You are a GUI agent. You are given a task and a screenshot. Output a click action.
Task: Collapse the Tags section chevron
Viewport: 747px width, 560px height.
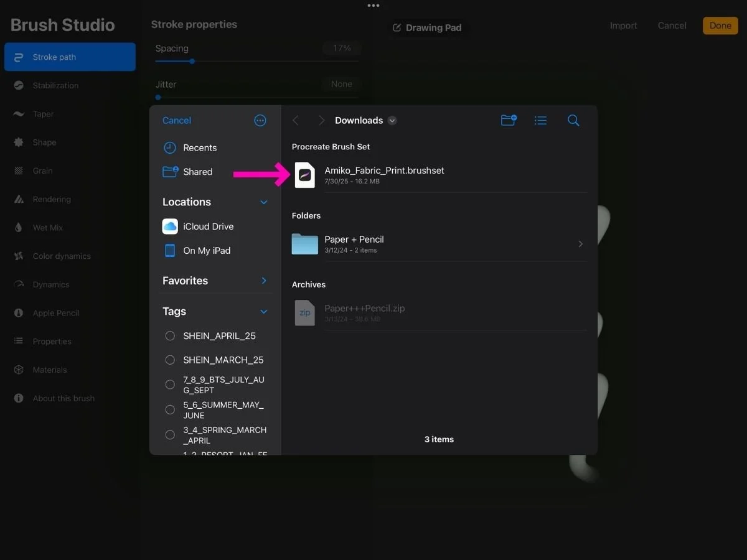pos(264,311)
